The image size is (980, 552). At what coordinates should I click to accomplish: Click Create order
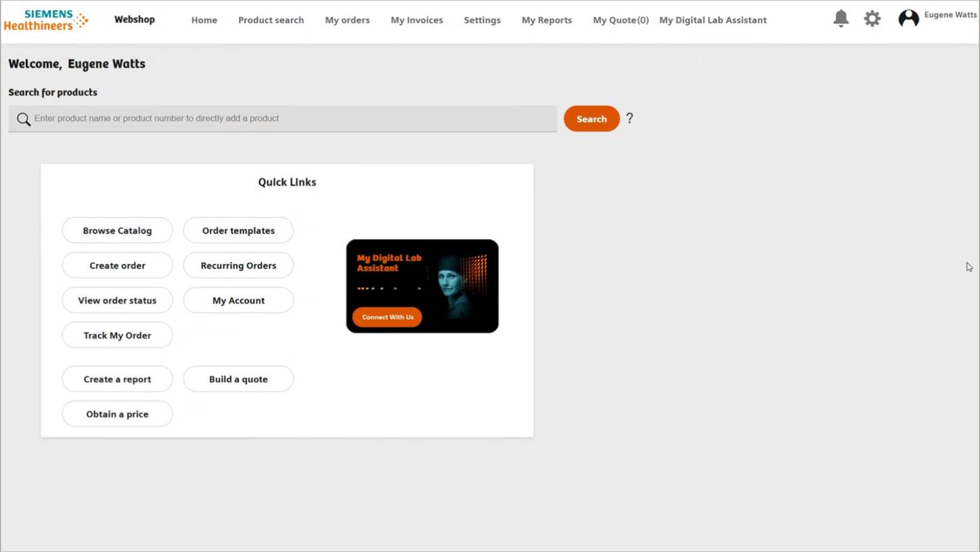point(117,265)
